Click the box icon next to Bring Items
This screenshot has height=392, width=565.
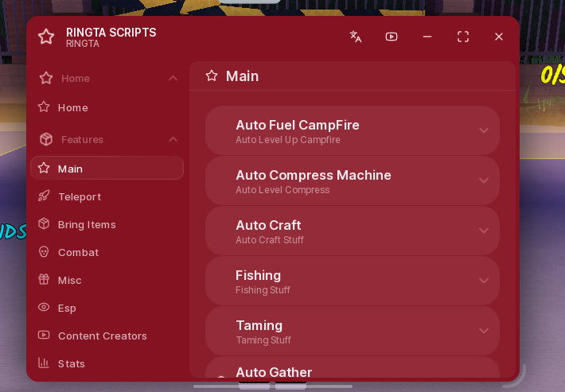coord(44,224)
